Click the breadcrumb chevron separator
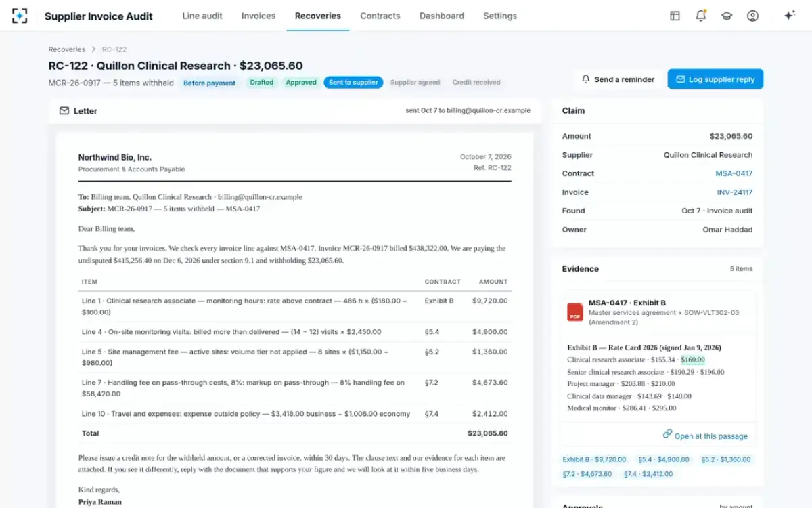812x508 pixels. tap(93, 49)
